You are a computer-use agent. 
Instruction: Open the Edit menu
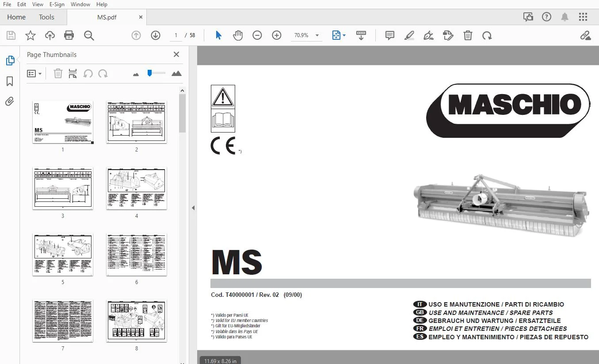click(x=22, y=4)
